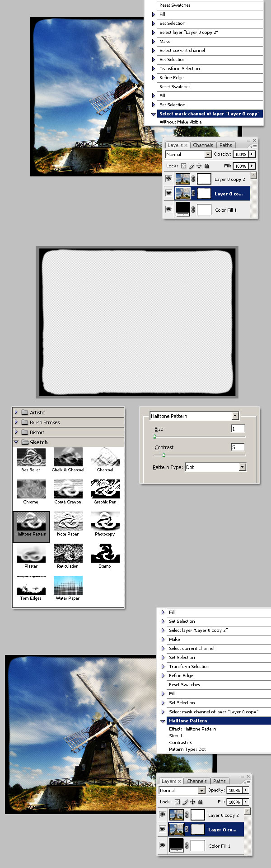Image resolution: width=271 pixels, height=868 pixels.
Task: Click the Contrast slider handle
Action: pos(164,455)
